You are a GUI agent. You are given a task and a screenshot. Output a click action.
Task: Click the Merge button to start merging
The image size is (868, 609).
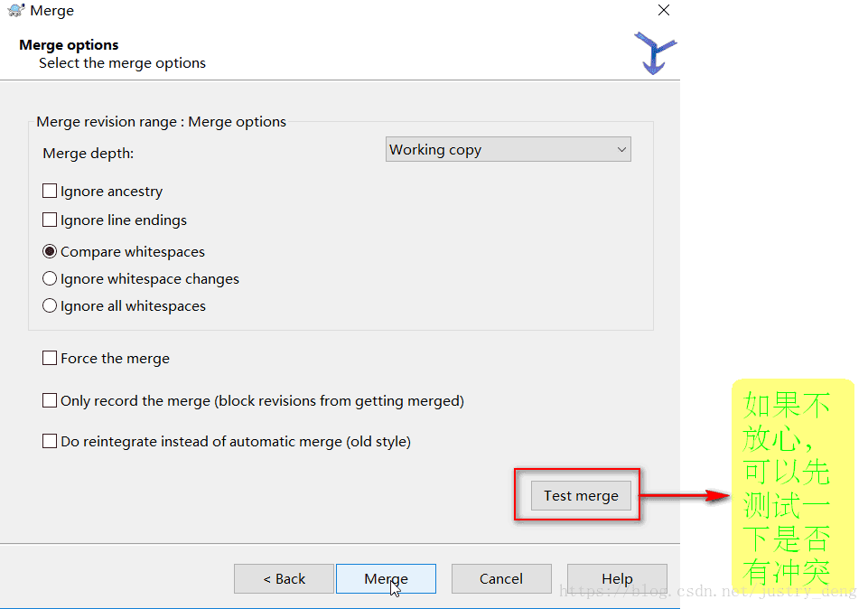point(386,578)
